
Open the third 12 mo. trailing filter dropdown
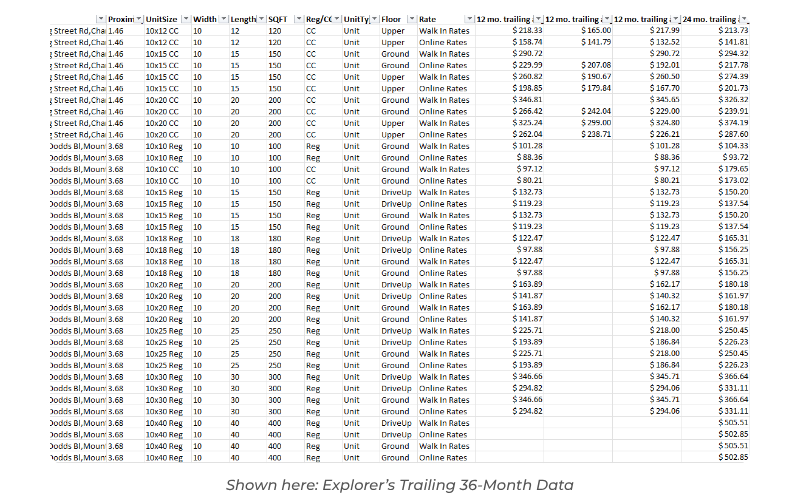(675, 19)
